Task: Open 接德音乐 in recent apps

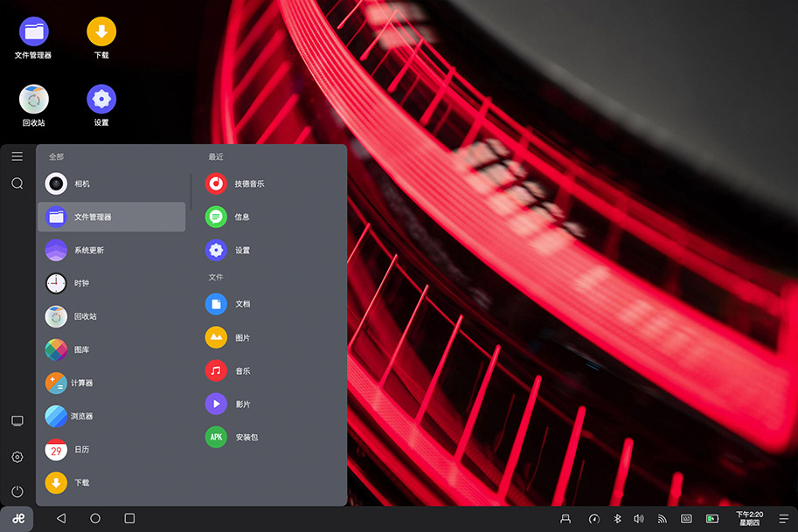Action: point(248,184)
